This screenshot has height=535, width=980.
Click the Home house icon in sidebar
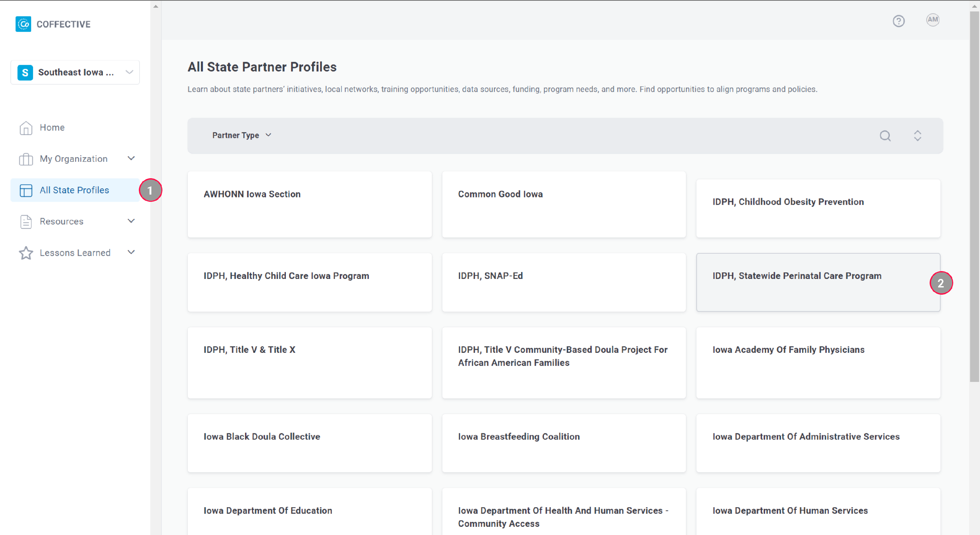pyautogui.click(x=25, y=128)
